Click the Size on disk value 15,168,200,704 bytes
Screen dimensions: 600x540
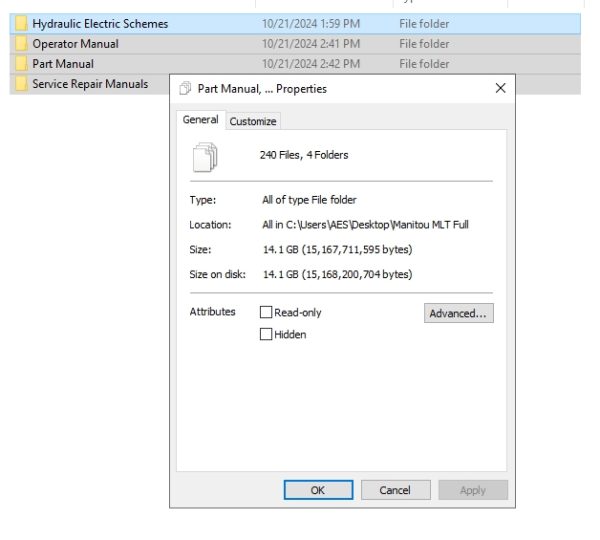click(x=338, y=274)
